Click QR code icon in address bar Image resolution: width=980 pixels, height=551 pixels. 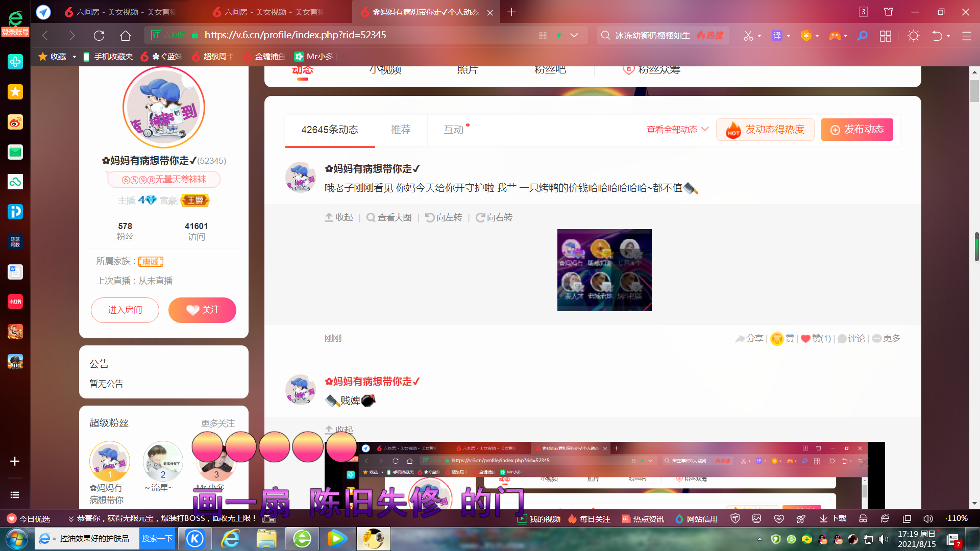(x=543, y=35)
